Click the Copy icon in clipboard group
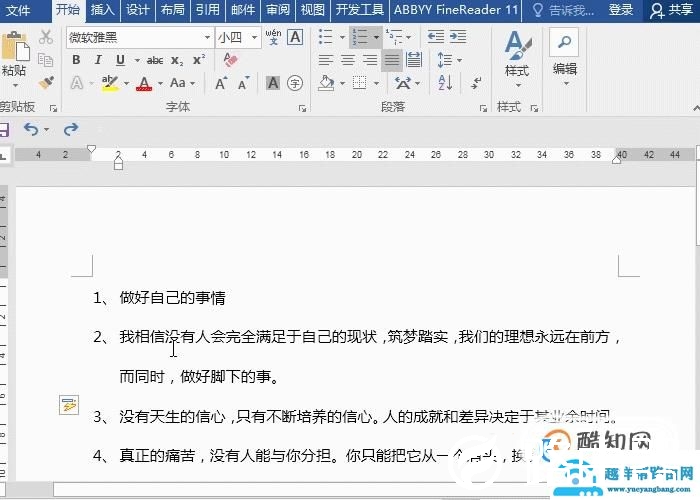700x500 pixels. pyautogui.click(x=46, y=60)
